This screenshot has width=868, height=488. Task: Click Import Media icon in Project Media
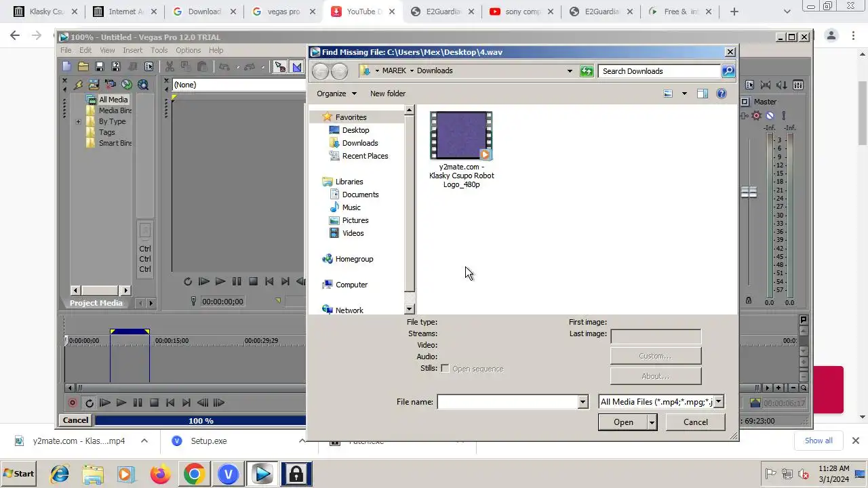94,85
